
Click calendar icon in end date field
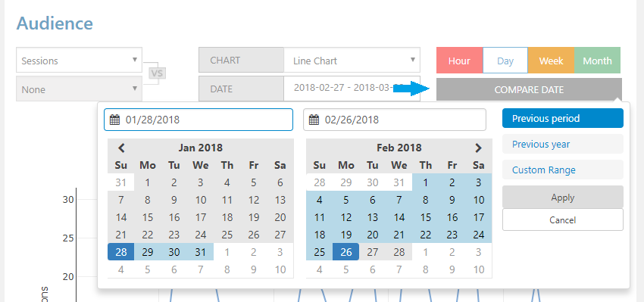314,120
